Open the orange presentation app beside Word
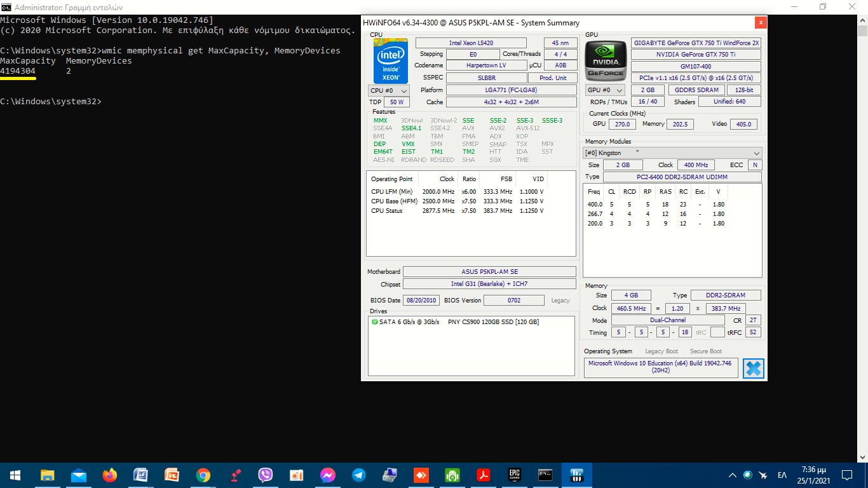Image resolution: width=868 pixels, height=488 pixels. [x=172, y=475]
